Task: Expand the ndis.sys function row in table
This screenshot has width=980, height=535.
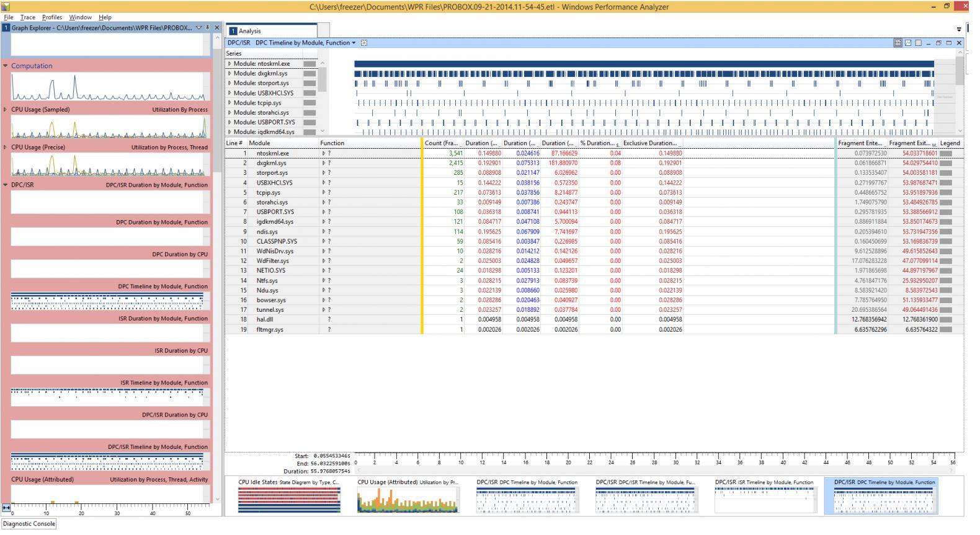Action: (x=323, y=231)
